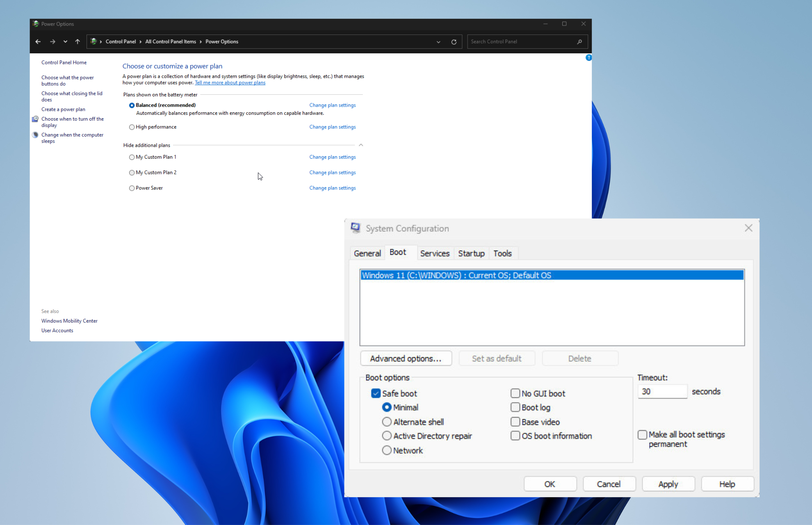The width and height of the screenshot is (812, 525).
Task: Open Choose what the power buttons do
Action: 68,80
